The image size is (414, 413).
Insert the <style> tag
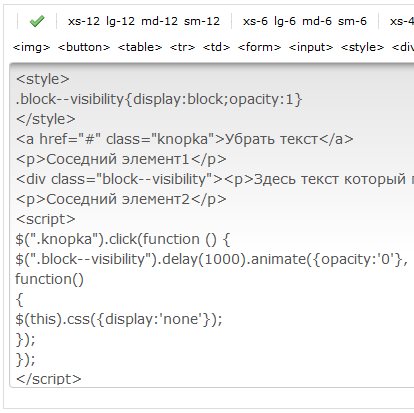pos(362,47)
